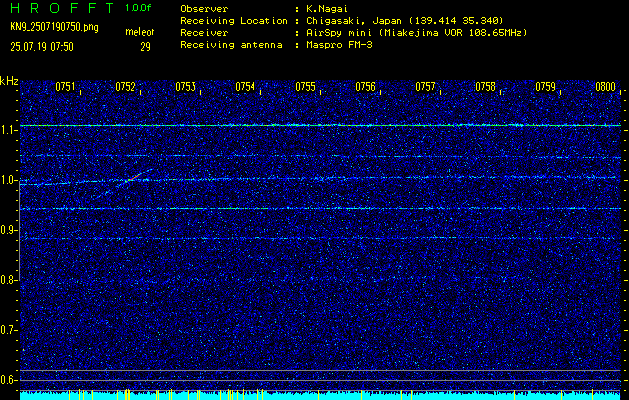Click the 0756 time marker
The width and height of the screenshot is (629, 400).
365,87
